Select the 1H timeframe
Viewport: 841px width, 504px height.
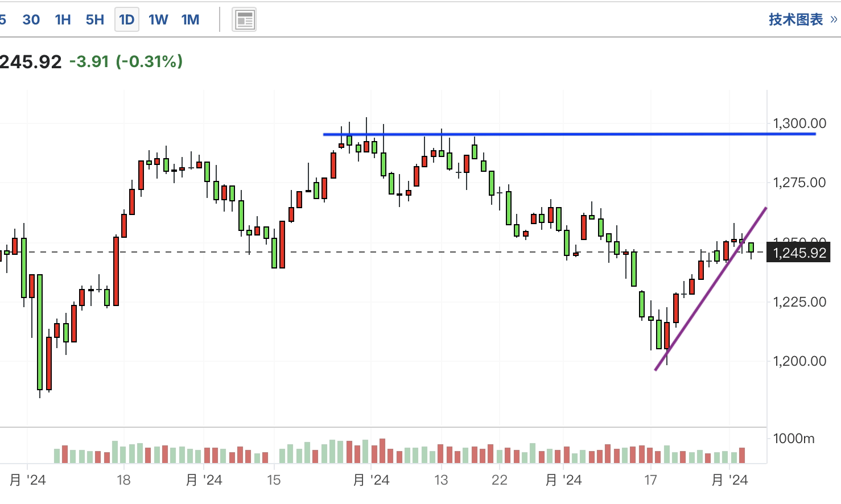[x=63, y=20]
